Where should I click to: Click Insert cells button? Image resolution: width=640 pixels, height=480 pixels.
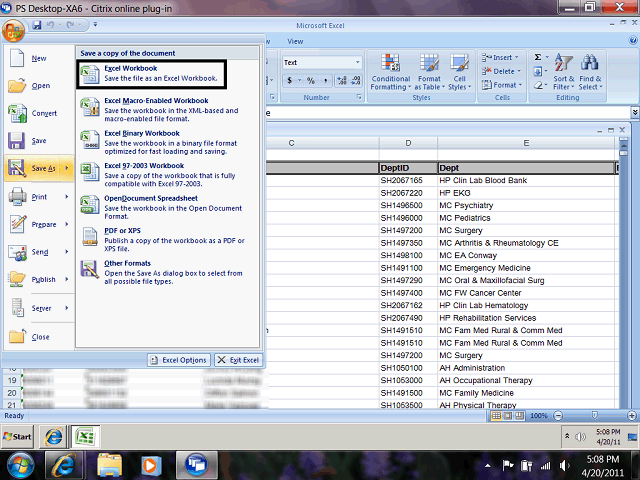(x=500, y=58)
